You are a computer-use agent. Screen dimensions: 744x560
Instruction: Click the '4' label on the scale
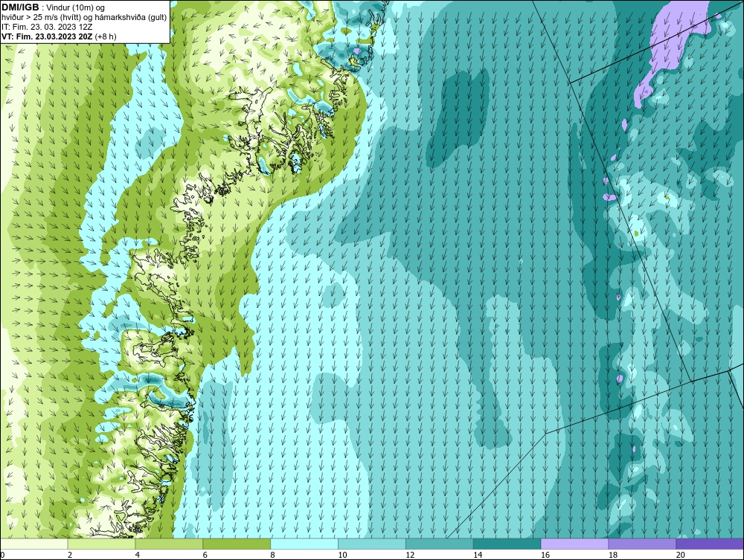pyautogui.click(x=138, y=555)
